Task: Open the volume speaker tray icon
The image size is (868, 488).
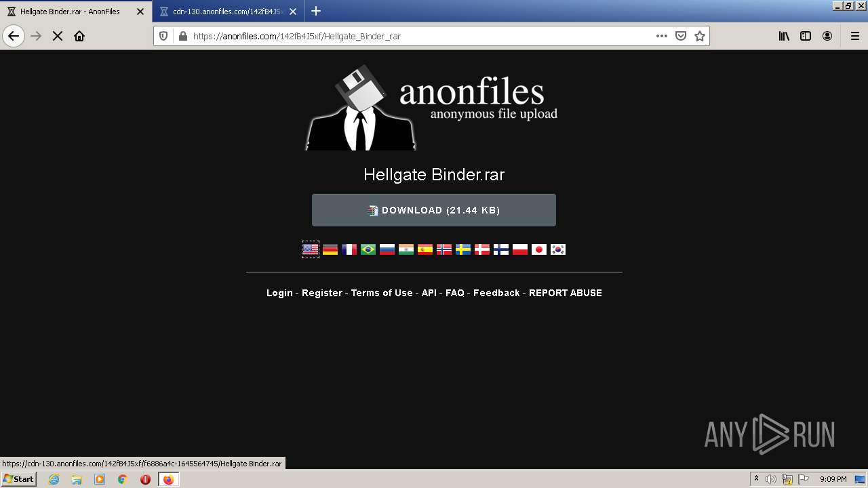Action: (770, 479)
